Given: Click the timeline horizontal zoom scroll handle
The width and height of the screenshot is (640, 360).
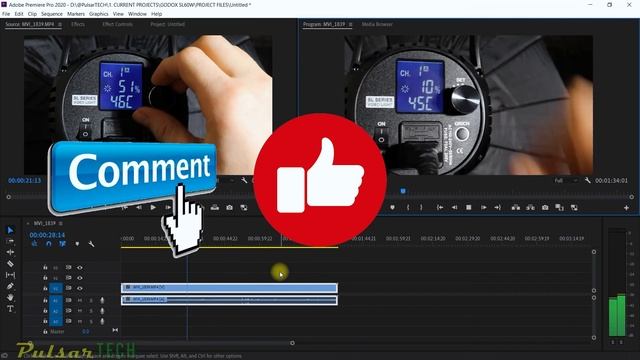Looking at the screenshot, I should pos(292,343).
